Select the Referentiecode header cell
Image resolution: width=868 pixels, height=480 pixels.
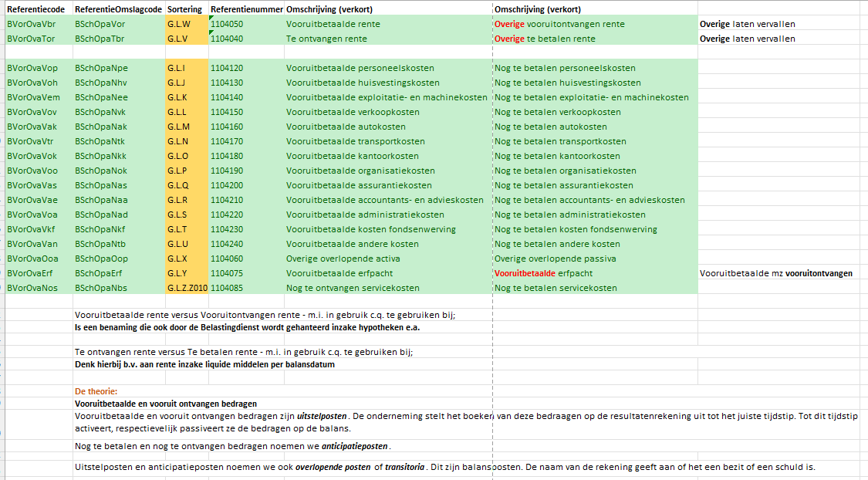pyautogui.click(x=39, y=9)
